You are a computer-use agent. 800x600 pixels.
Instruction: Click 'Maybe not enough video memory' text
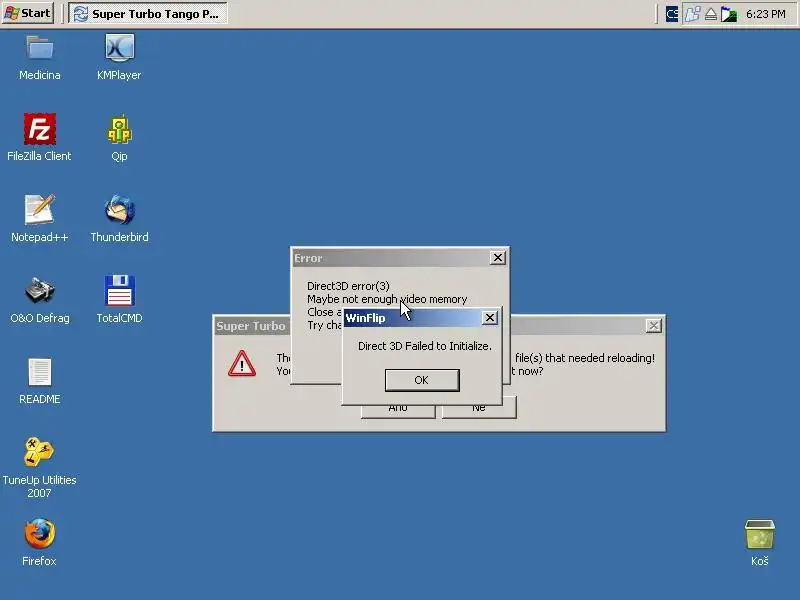387,299
